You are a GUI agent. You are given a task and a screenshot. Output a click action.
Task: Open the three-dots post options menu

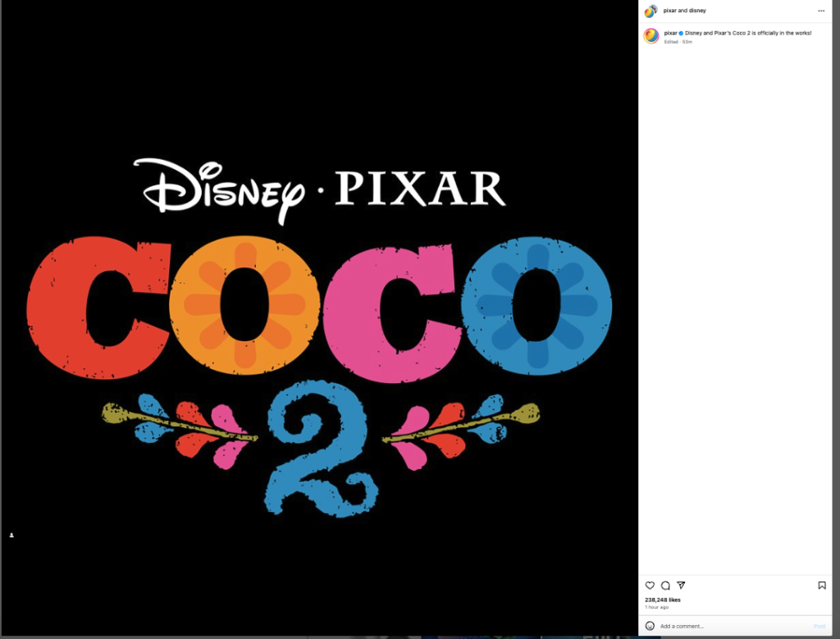pos(821,11)
